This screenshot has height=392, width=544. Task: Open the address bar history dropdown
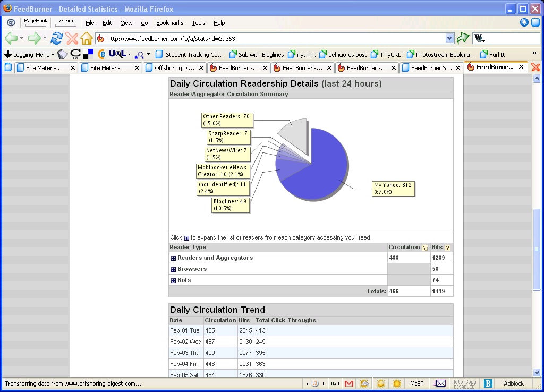(449, 38)
